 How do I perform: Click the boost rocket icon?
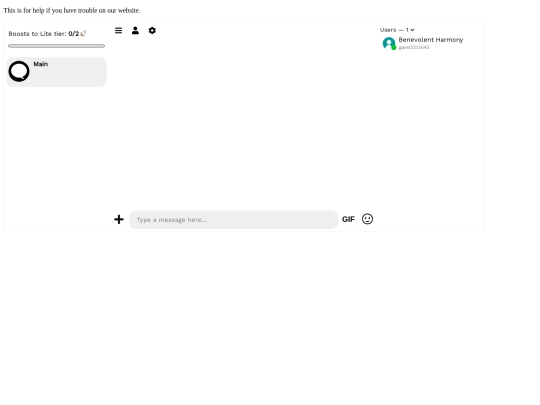pos(83,33)
